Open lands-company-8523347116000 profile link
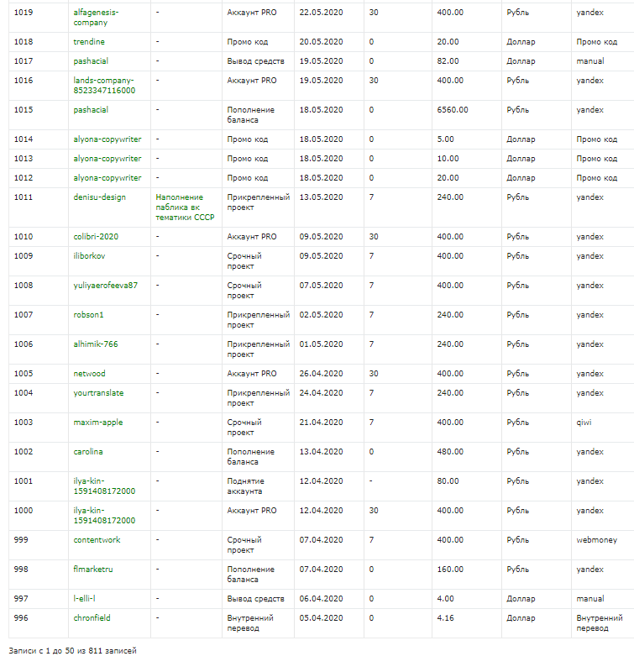 coord(104,85)
